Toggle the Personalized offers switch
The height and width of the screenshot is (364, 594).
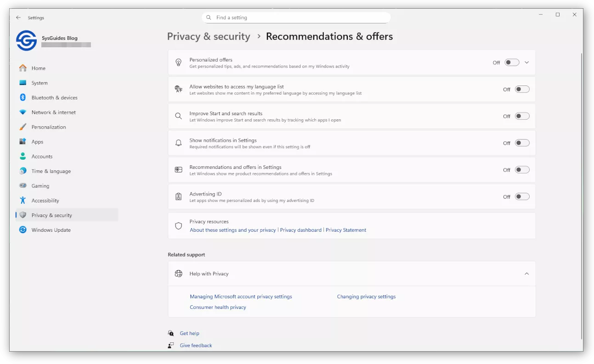[512, 62]
